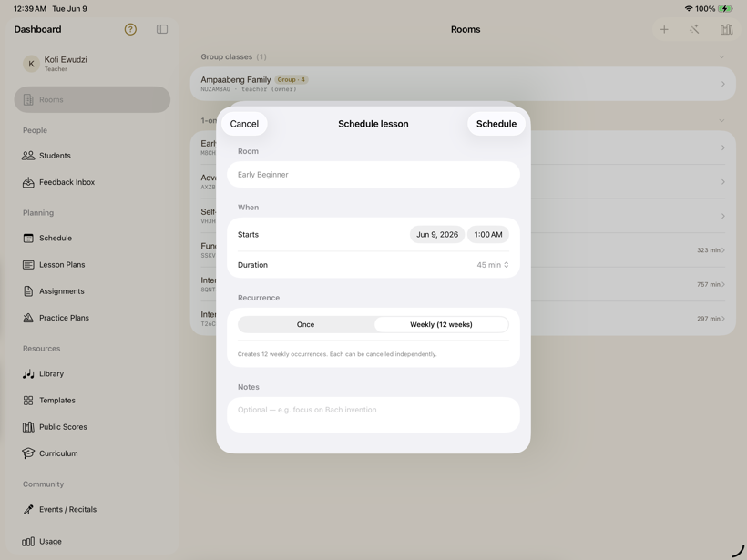This screenshot has width=747, height=560.
Task: Collapse the Group classes section chevron
Action: click(721, 57)
